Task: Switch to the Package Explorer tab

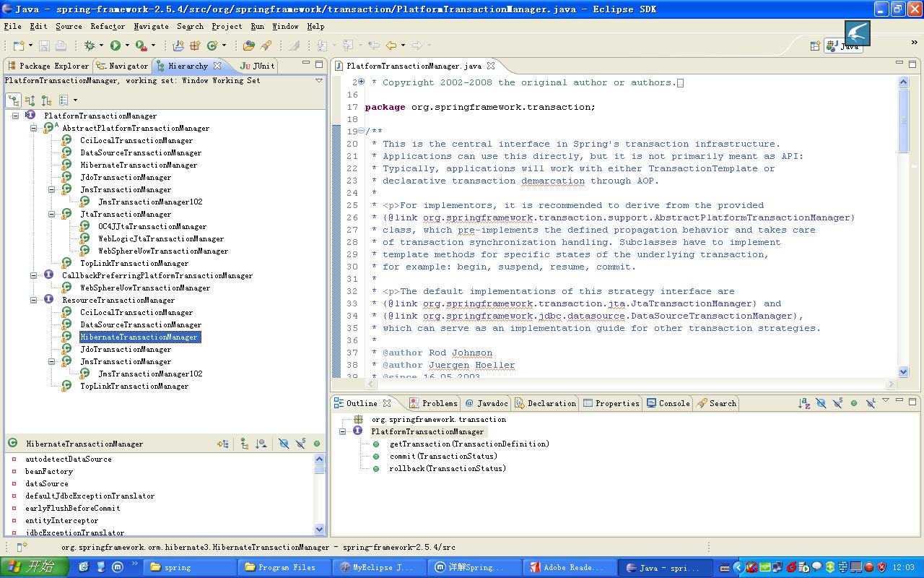Action: 48,66
